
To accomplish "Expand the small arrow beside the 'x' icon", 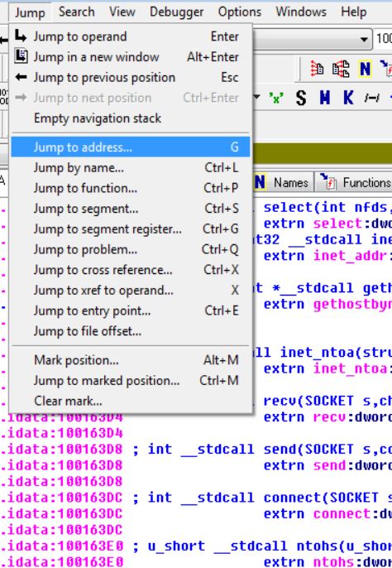I will pyautogui.click(x=257, y=97).
